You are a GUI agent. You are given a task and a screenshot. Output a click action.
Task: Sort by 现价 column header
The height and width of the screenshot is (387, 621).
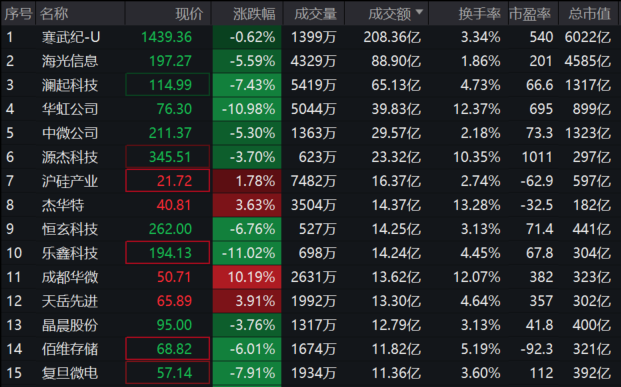189,14
